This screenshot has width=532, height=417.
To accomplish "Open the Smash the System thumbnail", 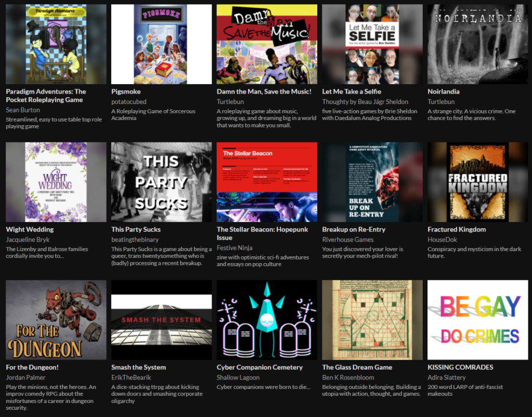I will click(161, 320).
